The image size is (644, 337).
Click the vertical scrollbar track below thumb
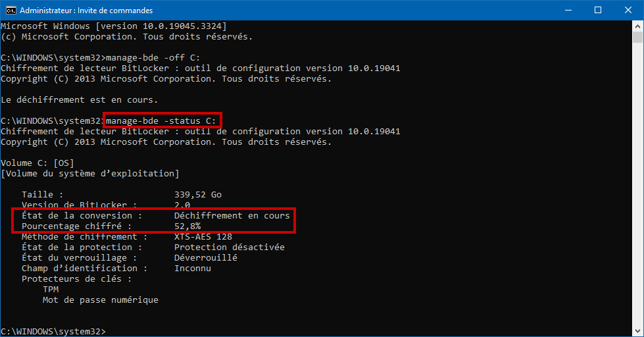[x=637, y=185]
